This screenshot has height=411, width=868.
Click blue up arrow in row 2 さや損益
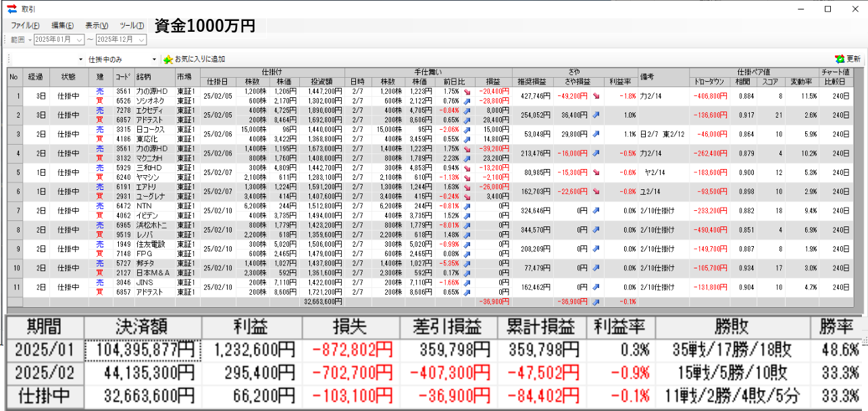coord(595,115)
